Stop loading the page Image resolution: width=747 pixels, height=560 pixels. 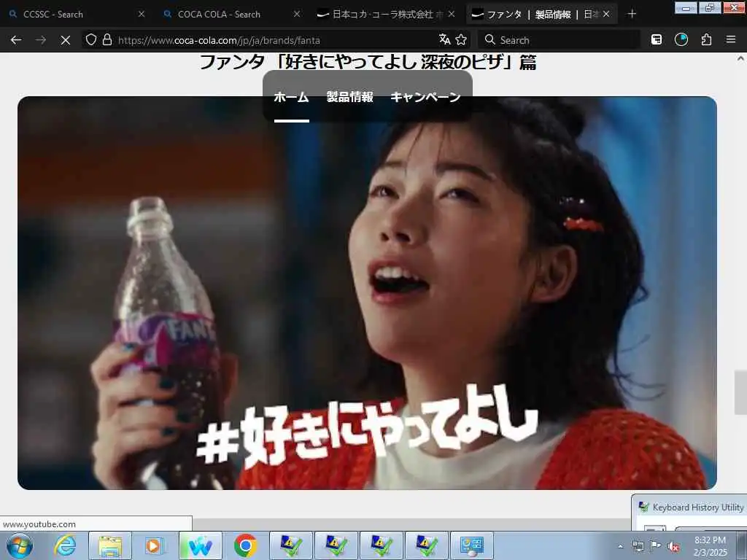(66, 40)
